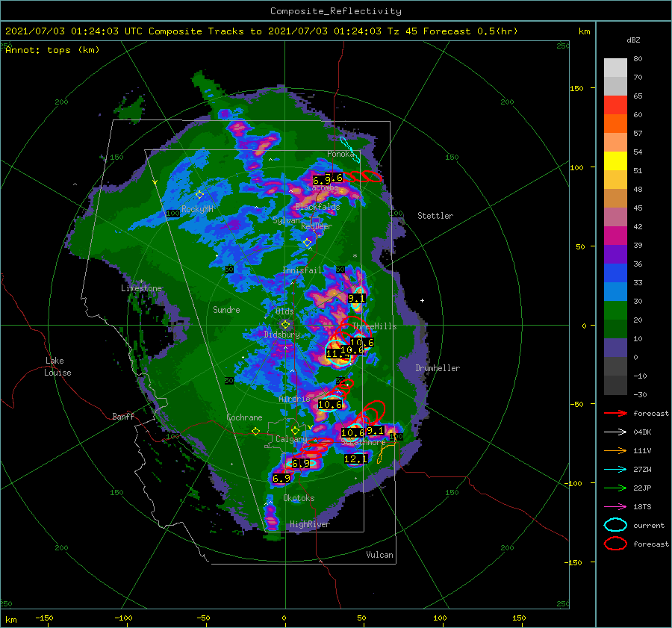Click the 9.6 storm top label near Lacombe
Image resolution: width=672 pixels, height=628 pixels.
[335, 177]
